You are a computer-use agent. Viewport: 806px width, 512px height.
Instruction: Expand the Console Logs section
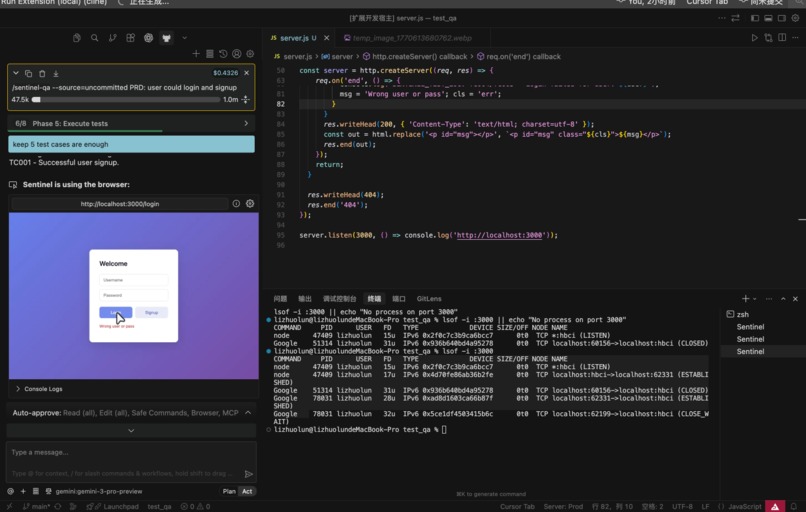pyautogui.click(x=39, y=389)
